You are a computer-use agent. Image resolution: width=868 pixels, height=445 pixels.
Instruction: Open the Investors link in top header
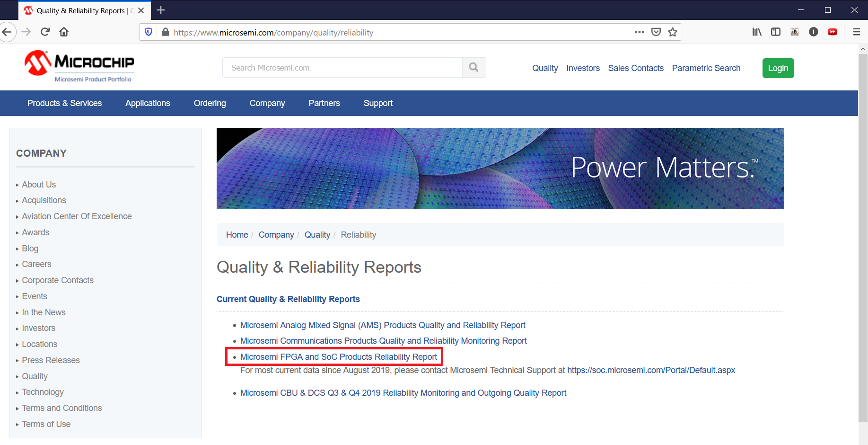pyautogui.click(x=583, y=68)
